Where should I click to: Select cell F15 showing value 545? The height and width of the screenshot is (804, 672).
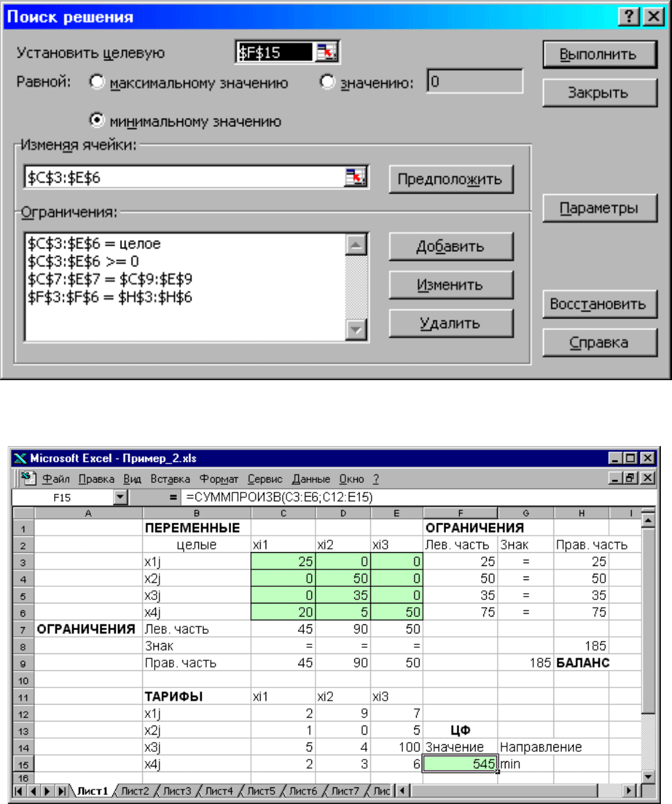(x=460, y=764)
